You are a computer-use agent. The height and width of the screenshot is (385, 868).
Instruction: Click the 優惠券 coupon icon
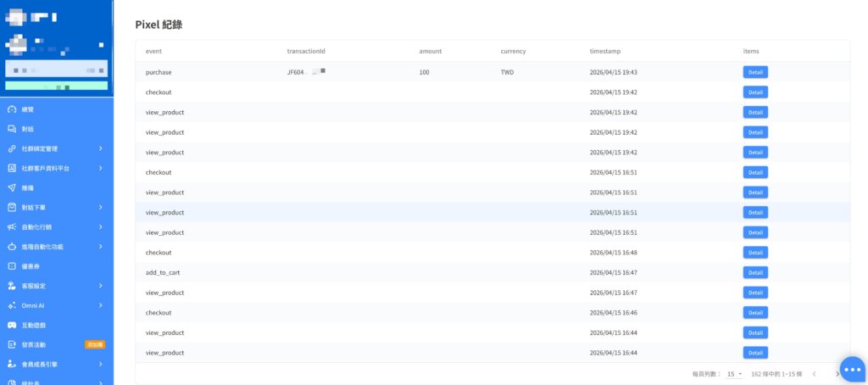(x=12, y=266)
